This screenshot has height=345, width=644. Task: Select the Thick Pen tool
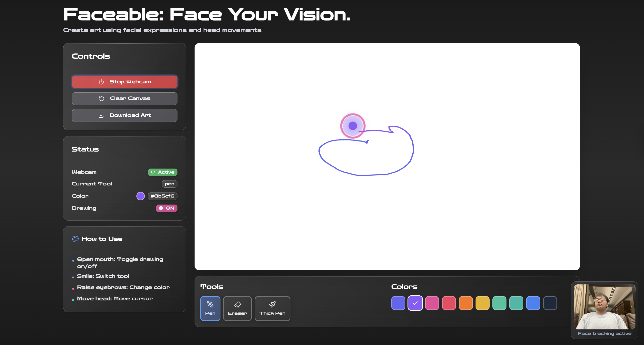272,308
